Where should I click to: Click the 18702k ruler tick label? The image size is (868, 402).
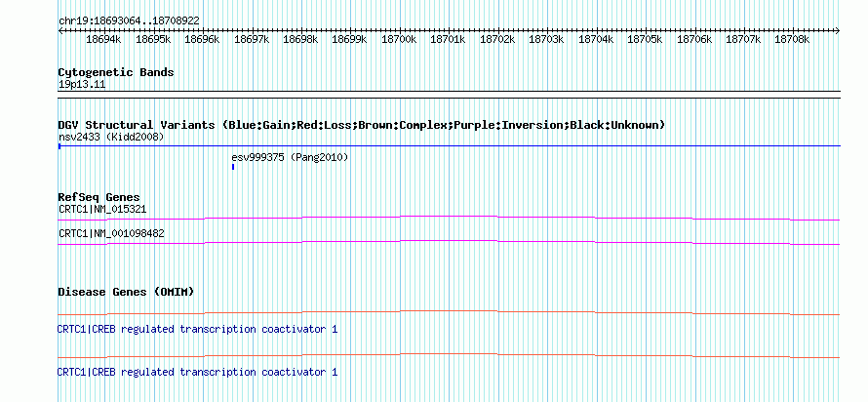coord(497,40)
